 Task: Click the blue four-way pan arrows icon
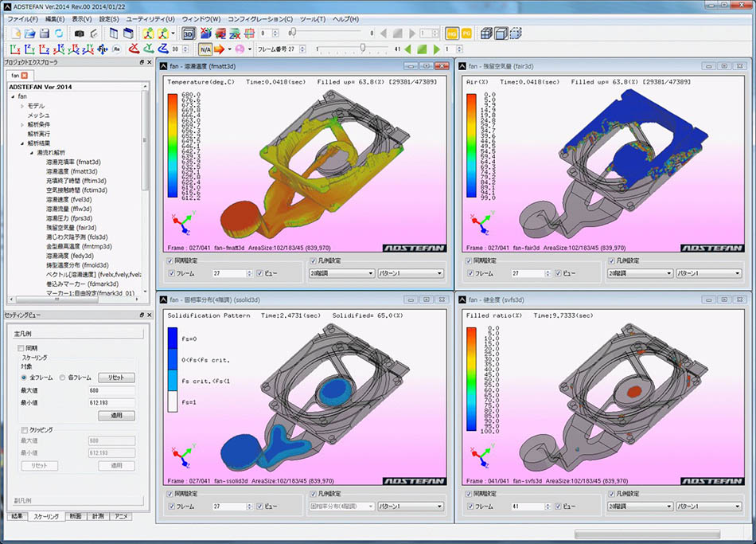[x=102, y=49]
